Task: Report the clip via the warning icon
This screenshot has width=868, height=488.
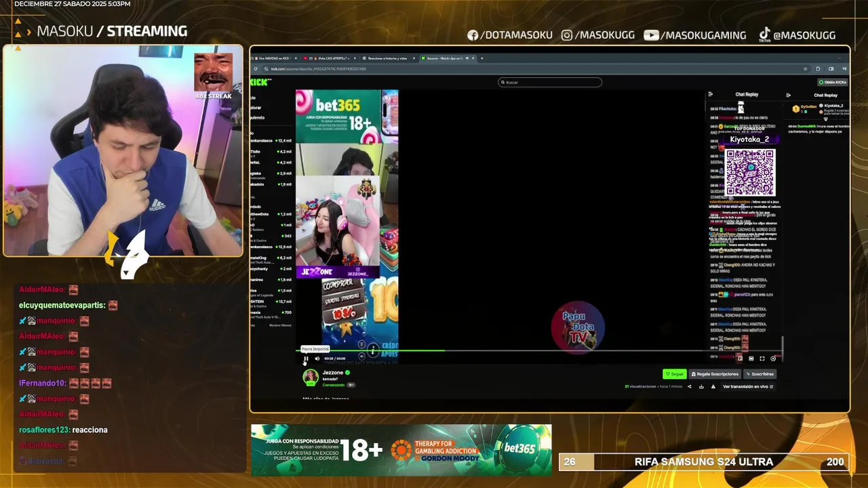Action: 713,386
